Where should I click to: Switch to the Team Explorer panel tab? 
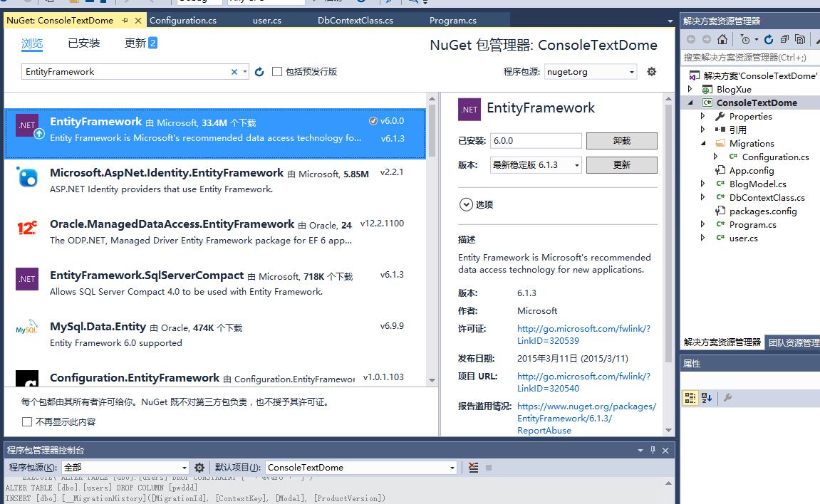[793, 342]
